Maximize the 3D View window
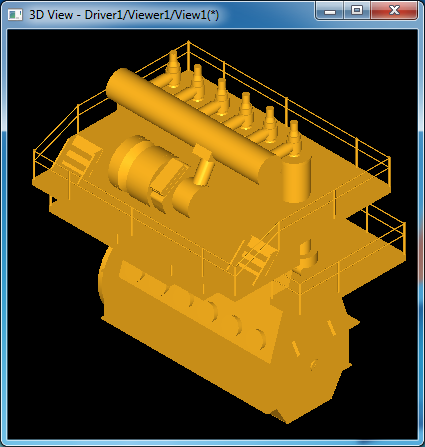 click(357, 11)
